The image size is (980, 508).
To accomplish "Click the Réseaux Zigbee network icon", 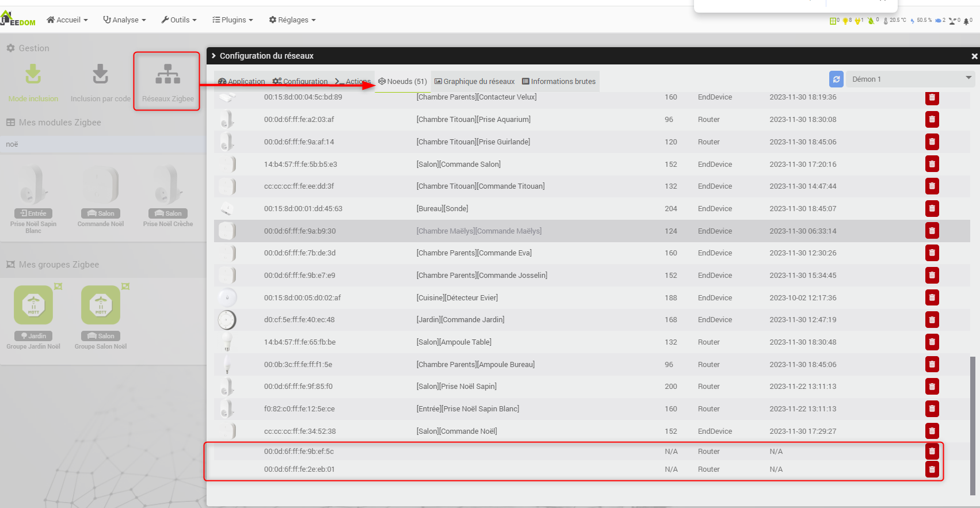I will click(167, 75).
